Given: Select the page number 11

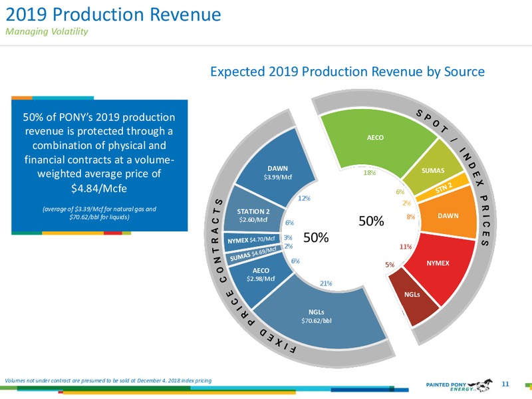Looking at the screenshot, I should pyautogui.click(x=505, y=384).
